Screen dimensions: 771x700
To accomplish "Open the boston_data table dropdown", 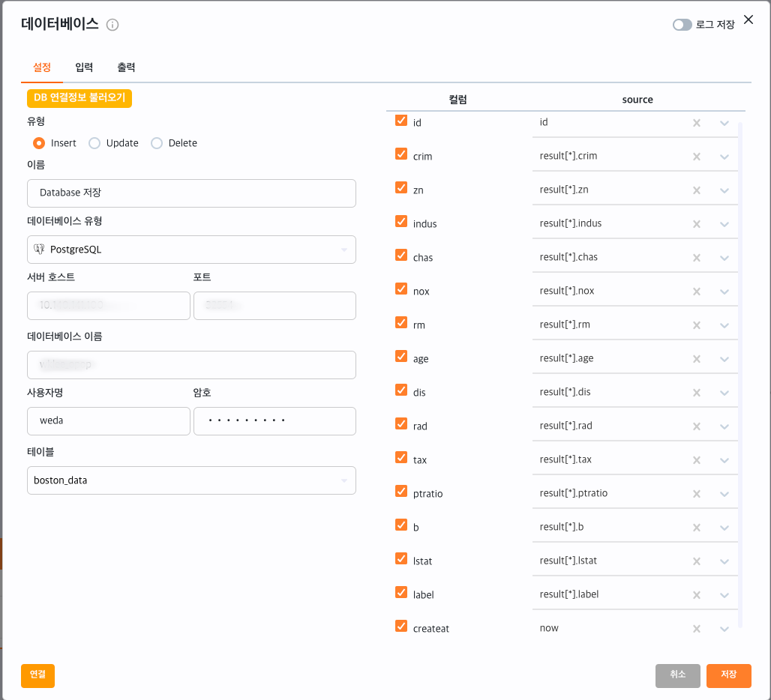I will 191,480.
